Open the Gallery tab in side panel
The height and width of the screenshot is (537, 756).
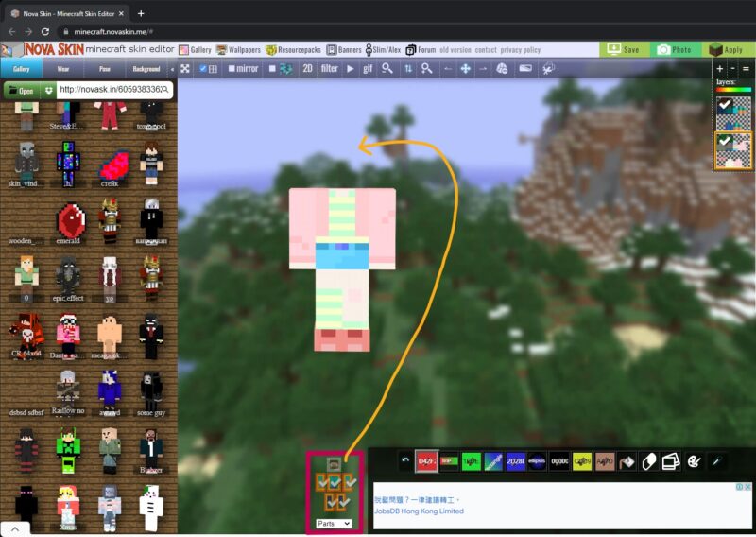(x=21, y=69)
